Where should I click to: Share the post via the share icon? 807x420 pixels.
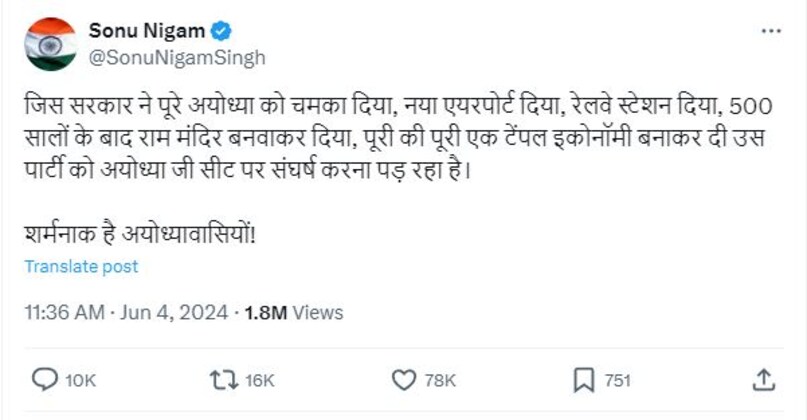(762, 380)
